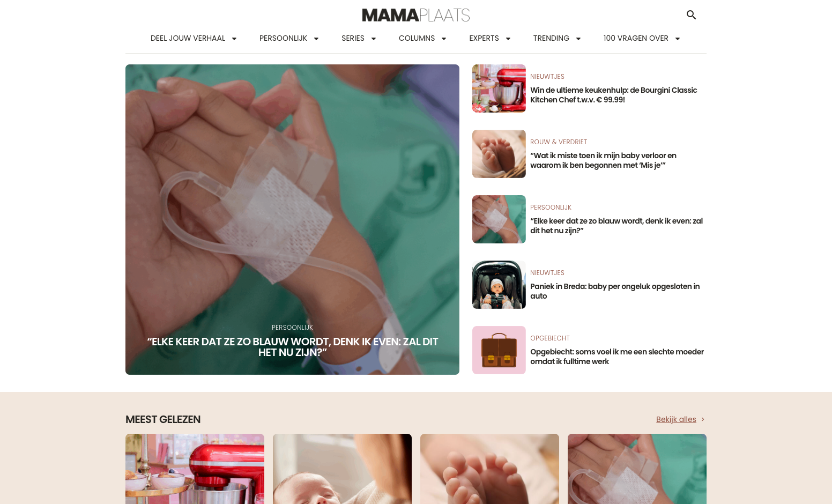Click the MAMAPLAATS logo

tap(416, 15)
